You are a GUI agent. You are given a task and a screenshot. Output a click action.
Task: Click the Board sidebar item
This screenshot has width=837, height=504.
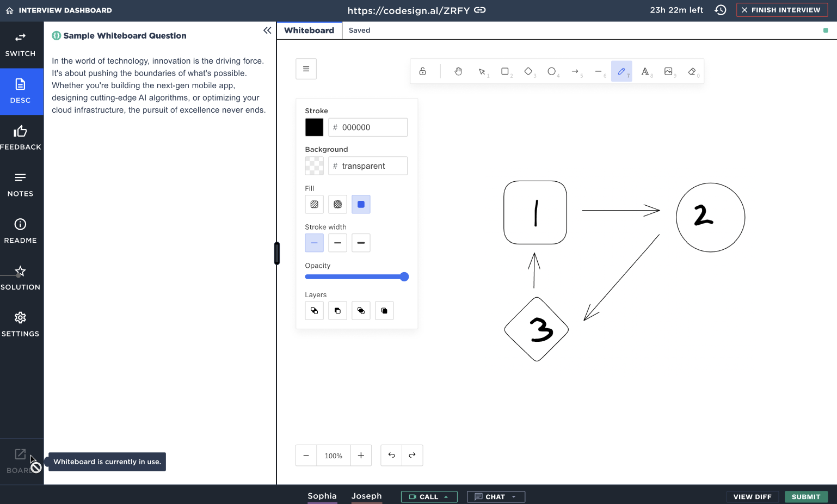[21, 462]
